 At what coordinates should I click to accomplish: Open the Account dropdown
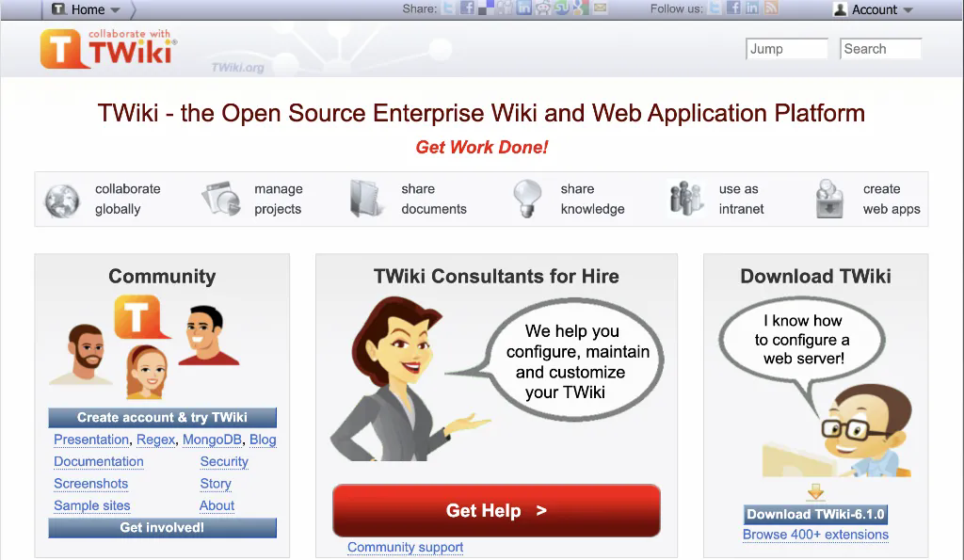pos(873,9)
